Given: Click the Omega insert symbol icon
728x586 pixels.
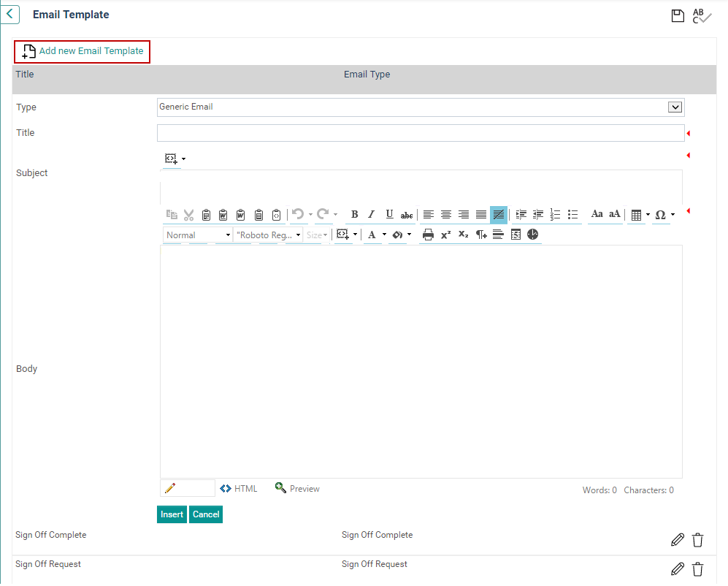Looking at the screenshot, I should tap(660, 215).
